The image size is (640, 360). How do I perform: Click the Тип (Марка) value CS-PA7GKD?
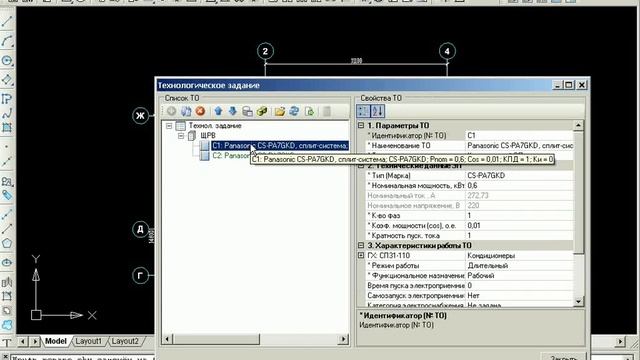[x=520, y=176]
